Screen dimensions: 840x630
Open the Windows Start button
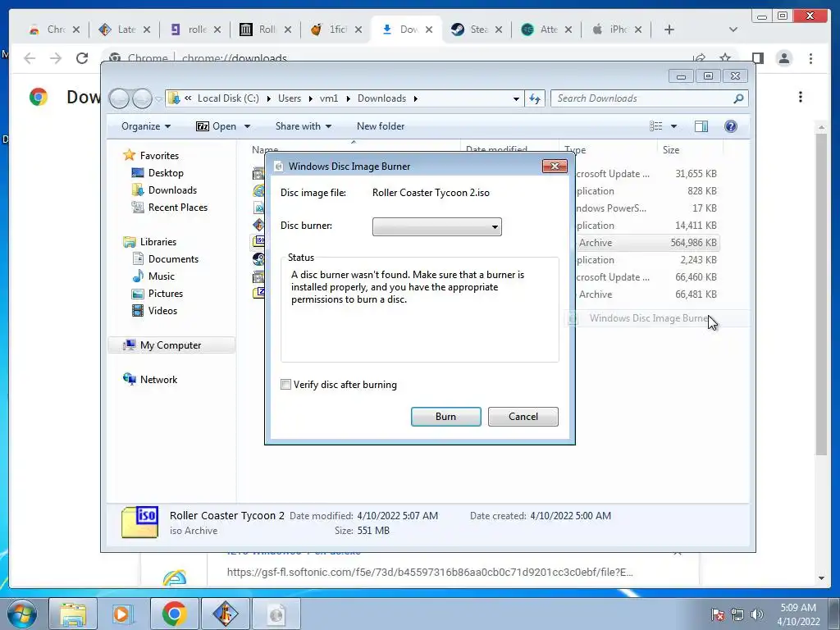(x=21, y=614)
